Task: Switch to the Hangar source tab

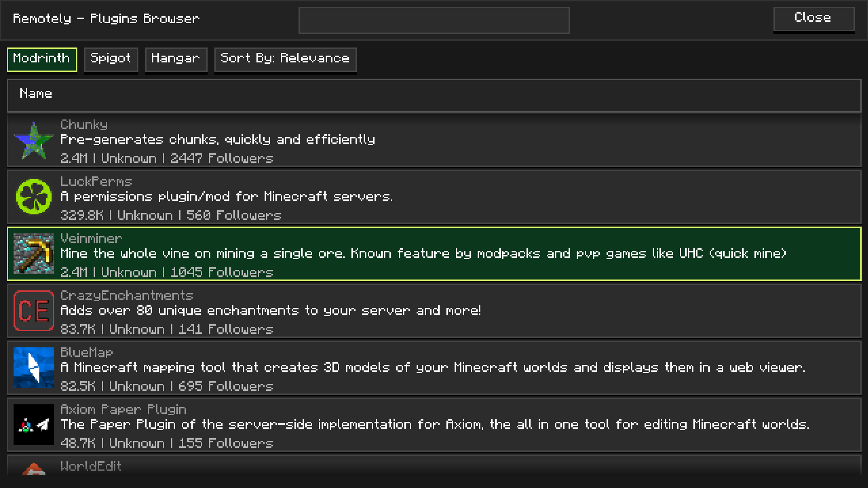Action: point(176,59)
